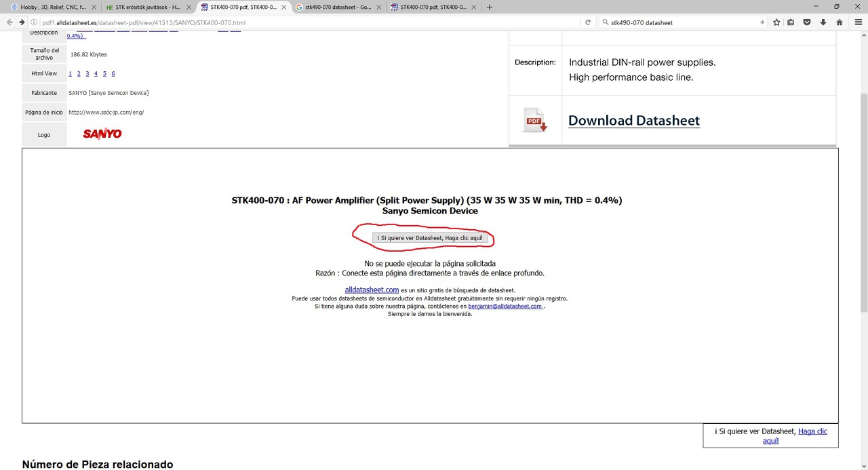Viewport: 868px width, 470px height.
Task: Go back with the browser back arrow
Action: click(9, 22)
